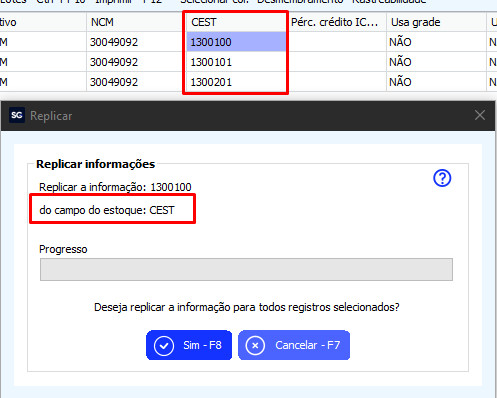Viewport: 497px width, 398px height.
Task: Click the 'Replicar informações' group title
Action: (96, 164)
